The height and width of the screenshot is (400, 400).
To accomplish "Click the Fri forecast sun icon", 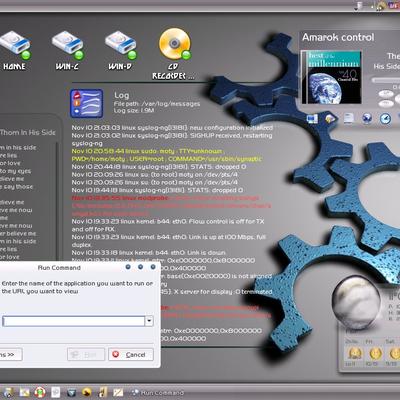I will (x=375, y=353).
